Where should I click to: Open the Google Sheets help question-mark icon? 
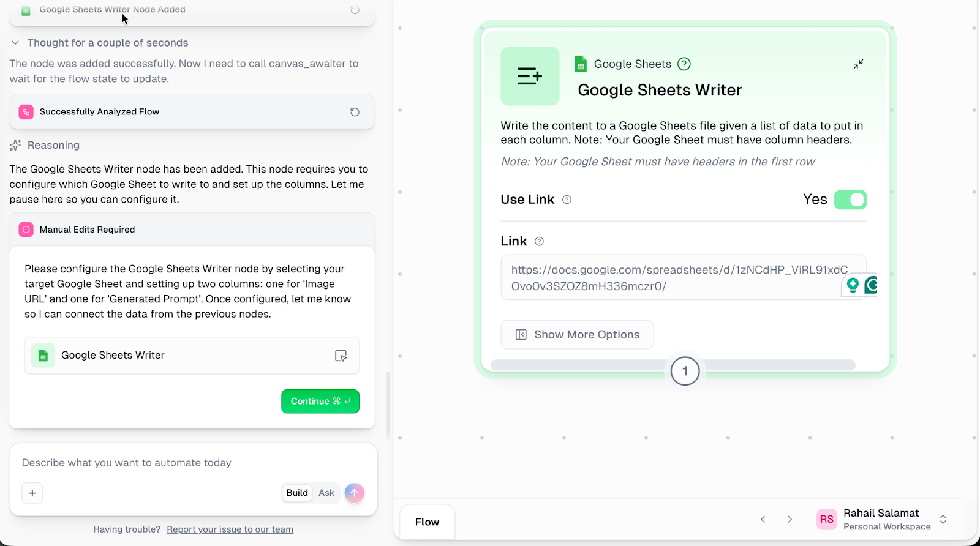(684, 64)
